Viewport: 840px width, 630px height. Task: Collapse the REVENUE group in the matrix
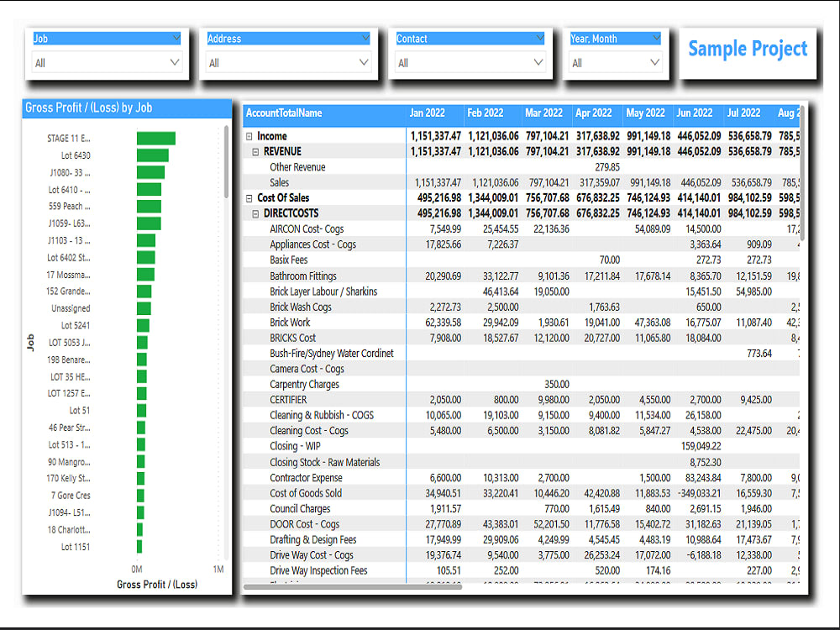point(256,151)
